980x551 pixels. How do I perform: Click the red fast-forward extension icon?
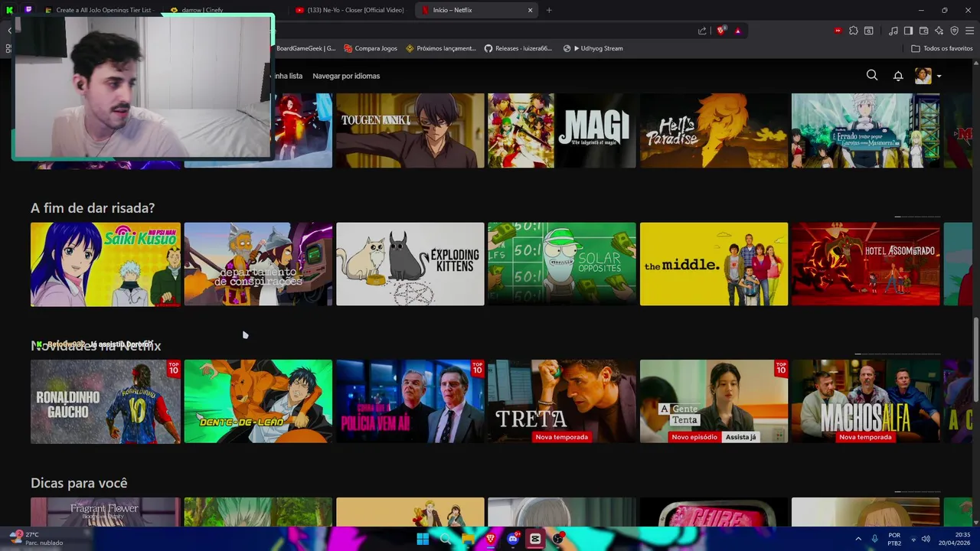point(838,31)
